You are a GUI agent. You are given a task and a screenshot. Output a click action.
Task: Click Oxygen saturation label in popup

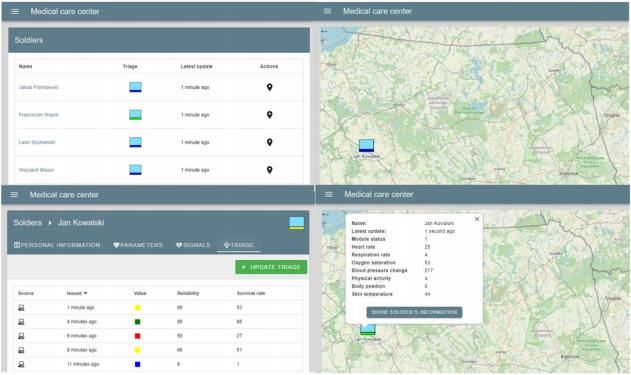pos(373,262)
